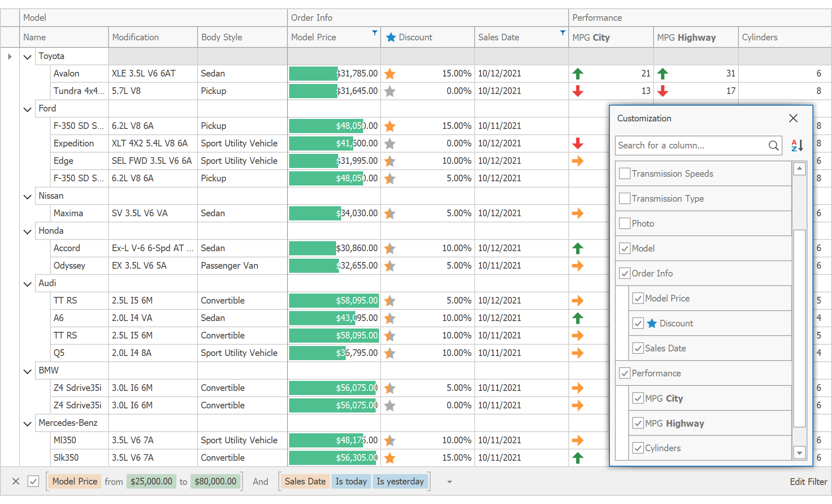
Task: Check the Transmission Speeds checkbox
Action: pyautogui.click(x=624, y=173)
